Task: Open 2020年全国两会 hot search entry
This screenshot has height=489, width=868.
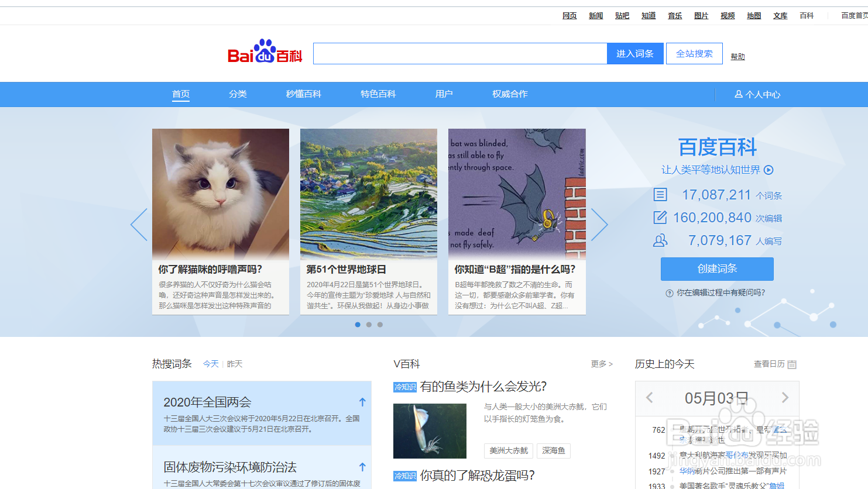Action: tap(207, 402)
